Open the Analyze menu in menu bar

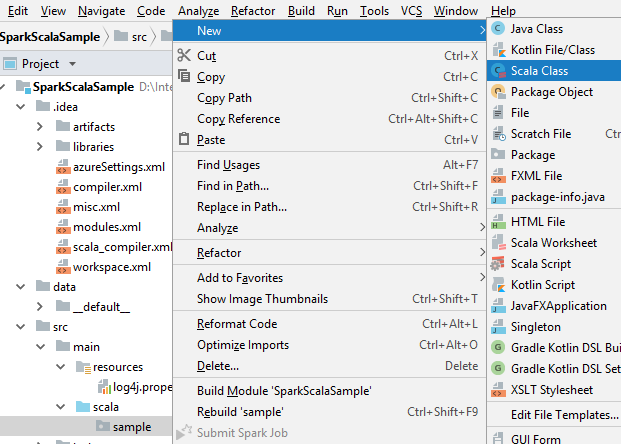pos(198,10)
